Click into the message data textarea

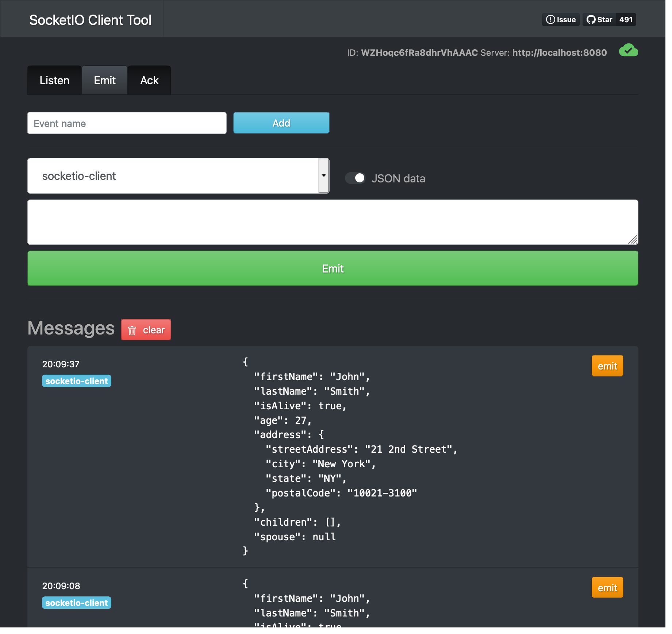click(333, 222)
